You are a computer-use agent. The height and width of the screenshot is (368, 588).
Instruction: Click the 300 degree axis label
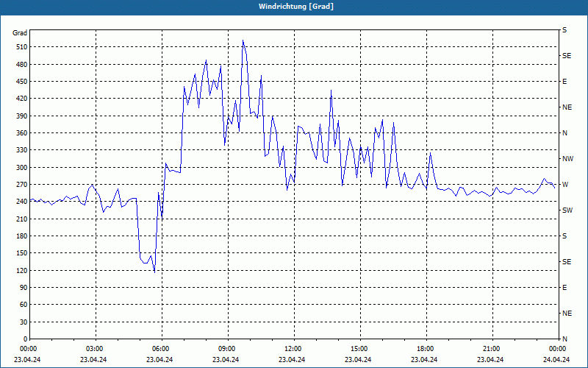[21, 168]
